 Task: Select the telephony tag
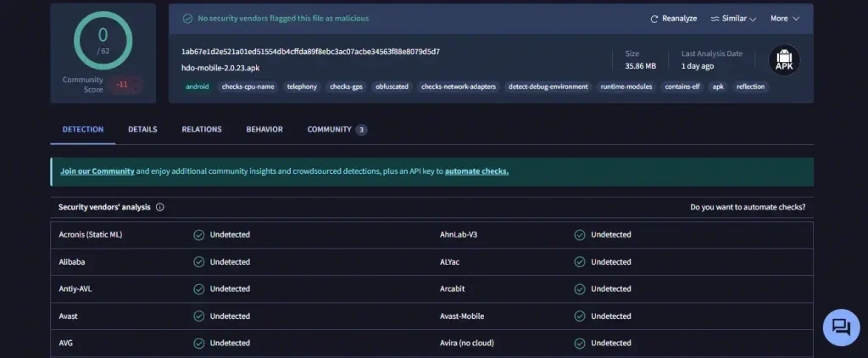coord(303,87)
